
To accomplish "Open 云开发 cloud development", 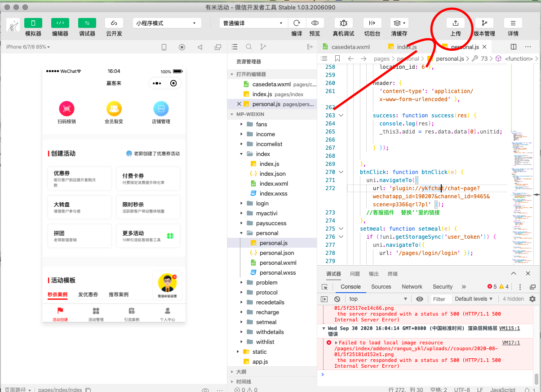I will (x=114, y=23).
